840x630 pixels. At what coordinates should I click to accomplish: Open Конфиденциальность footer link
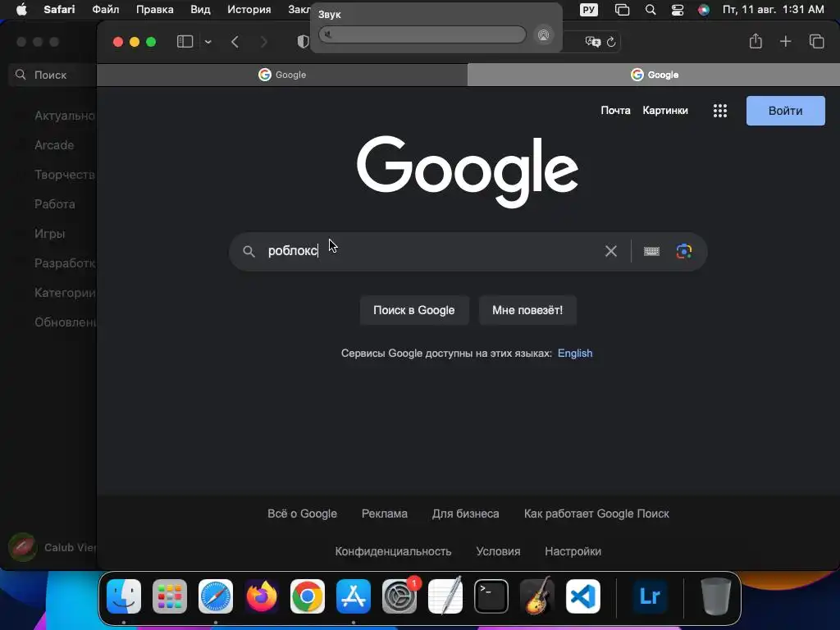(x=393, y=551)
